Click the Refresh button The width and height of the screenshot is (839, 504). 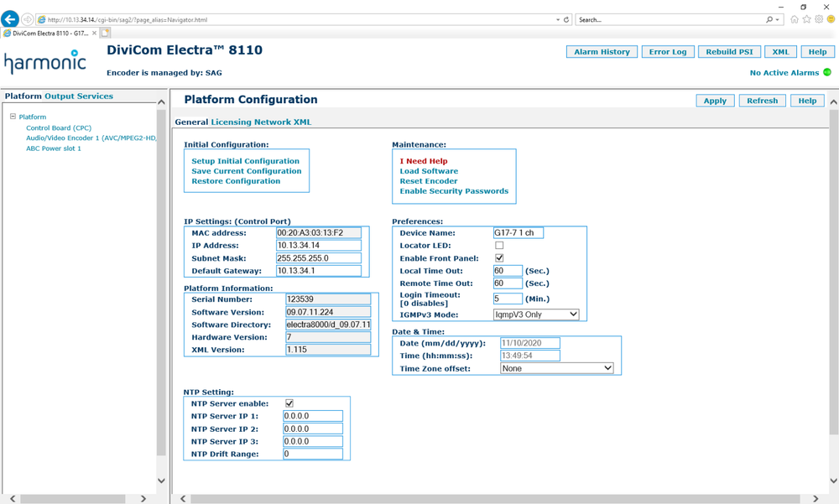pyautogui.click(x=763, y=101)
